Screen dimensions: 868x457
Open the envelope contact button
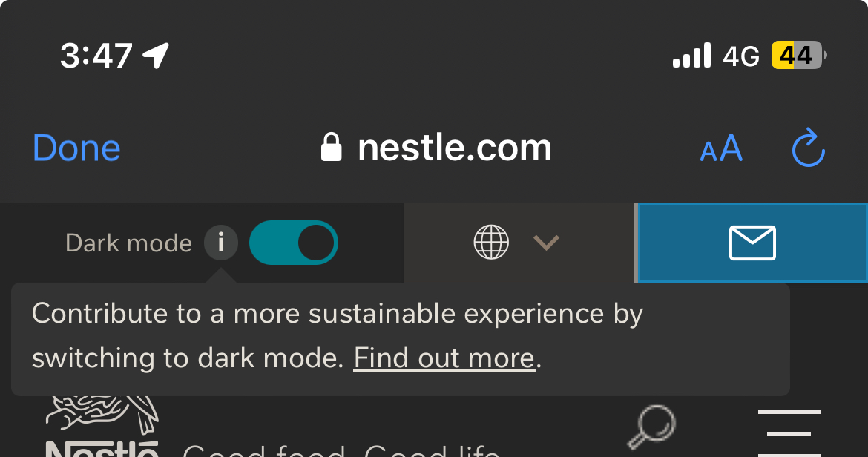pyautogui.click(x=753, y=243)
